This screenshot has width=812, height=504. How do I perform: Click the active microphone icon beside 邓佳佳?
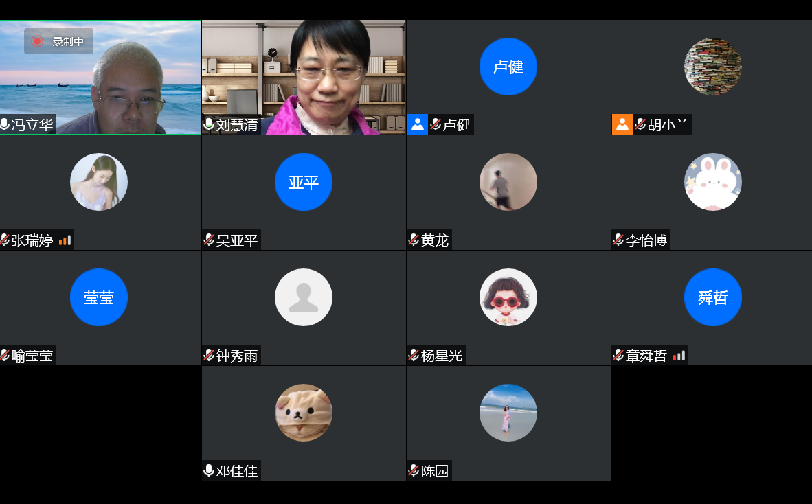pos(209,470)
